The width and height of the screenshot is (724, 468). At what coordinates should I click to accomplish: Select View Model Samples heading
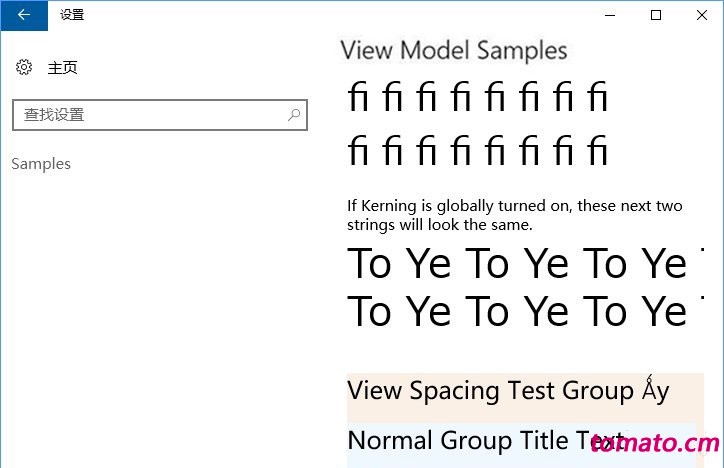(x=454, y=51)
